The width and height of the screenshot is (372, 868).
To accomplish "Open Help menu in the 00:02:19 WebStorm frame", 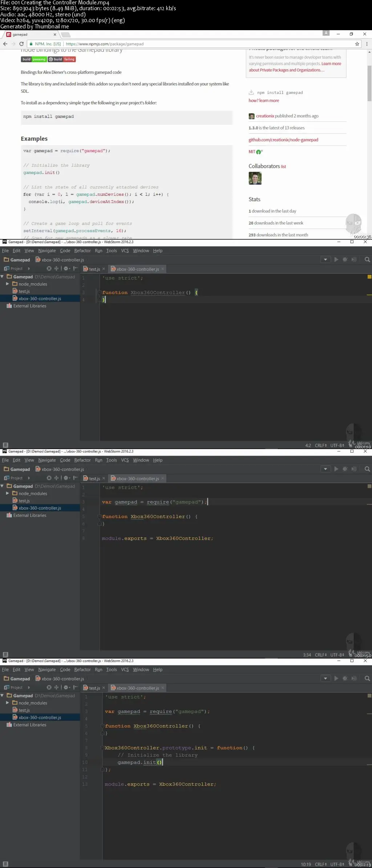I will pos(158,669).
